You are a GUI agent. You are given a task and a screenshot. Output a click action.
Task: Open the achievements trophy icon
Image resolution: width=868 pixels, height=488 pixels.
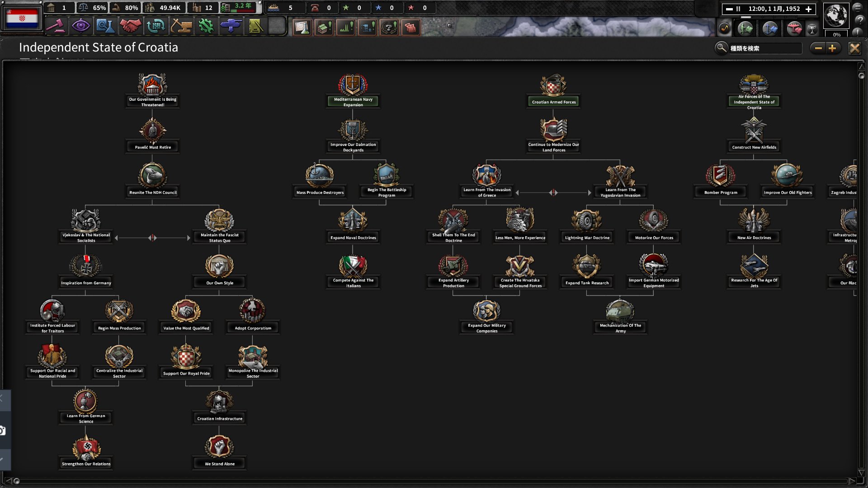812,29
